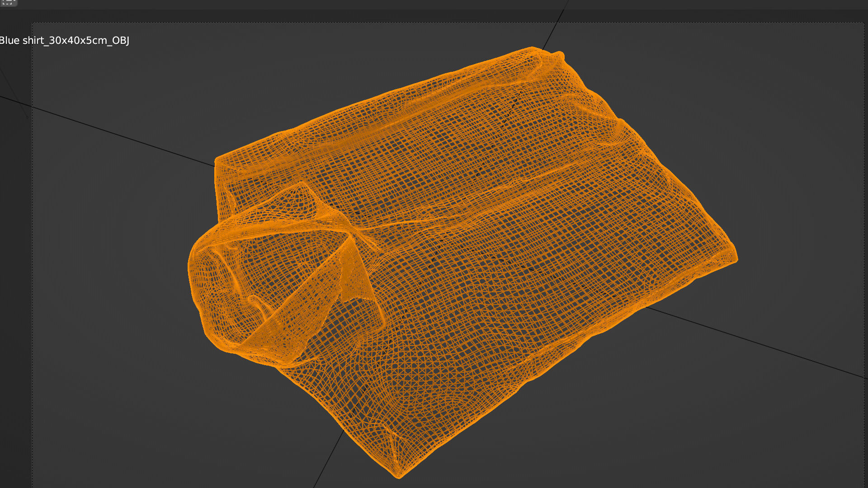Click the rightmost corner of the shirt mesh
The width and height of the screenshot is (868, 488).
point(735,259)
